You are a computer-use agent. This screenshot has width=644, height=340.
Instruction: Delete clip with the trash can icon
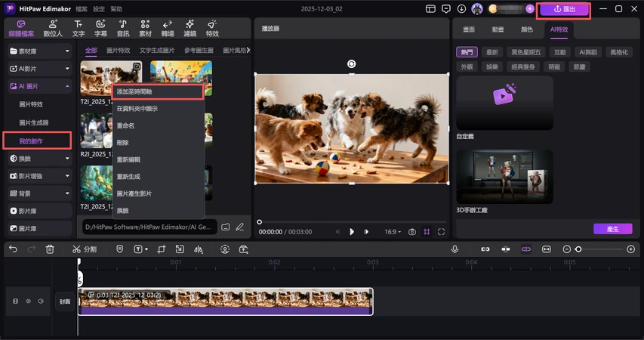(x=50, y=249)
